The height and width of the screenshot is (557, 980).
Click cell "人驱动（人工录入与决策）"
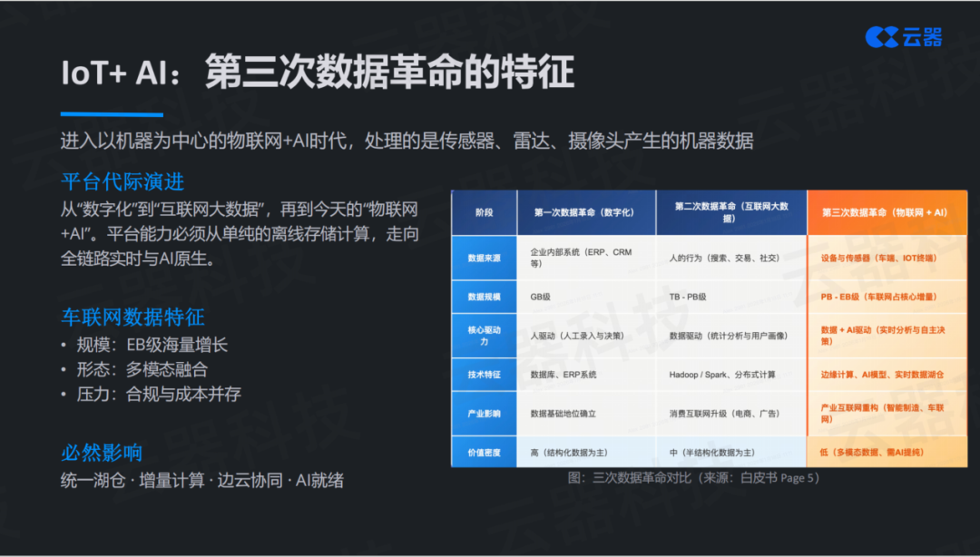click(586, 336)
